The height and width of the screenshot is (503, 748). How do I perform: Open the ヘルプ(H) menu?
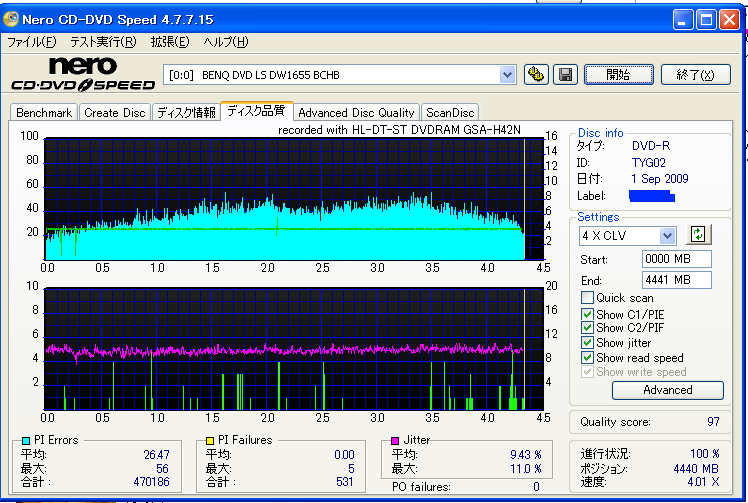pyautogui.click(x=226, y=42)
